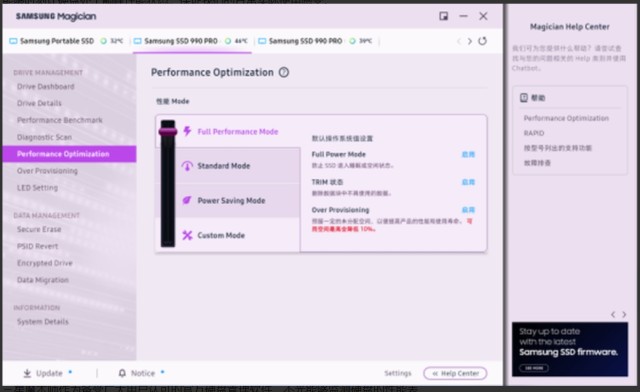Open RAPID help topic
The height and width of the screenshot is (392, 640).
[534, 133]
